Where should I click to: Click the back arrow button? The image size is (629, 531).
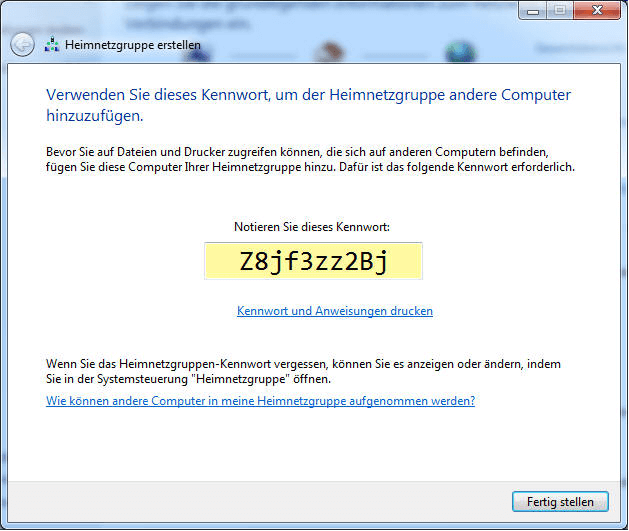pyautogui.click(x=22, y=44)
